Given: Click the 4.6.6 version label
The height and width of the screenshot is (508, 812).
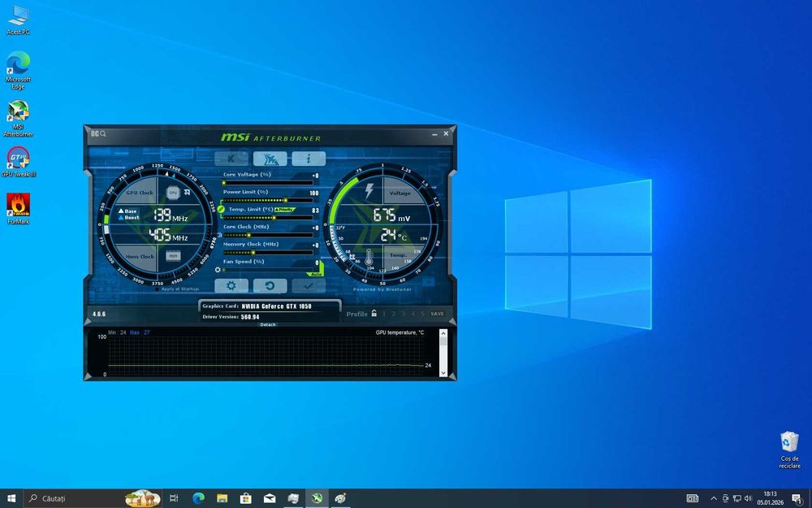Looking at the screenshot, I should click(99, 314).
